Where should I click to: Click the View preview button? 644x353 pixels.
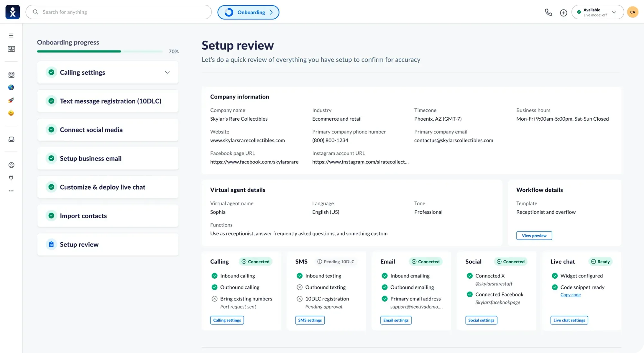[534, 236]
